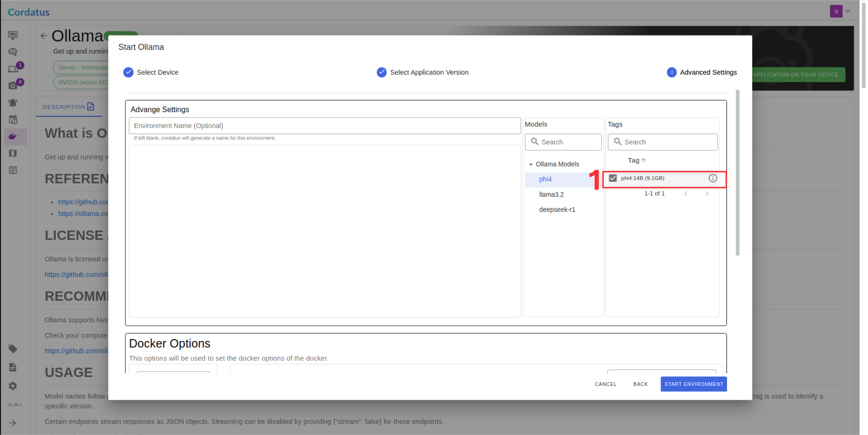Image resolution: width=868 pixels, height=435 pixels.
Task: Click the Models search field
Action: pos(563,142)
